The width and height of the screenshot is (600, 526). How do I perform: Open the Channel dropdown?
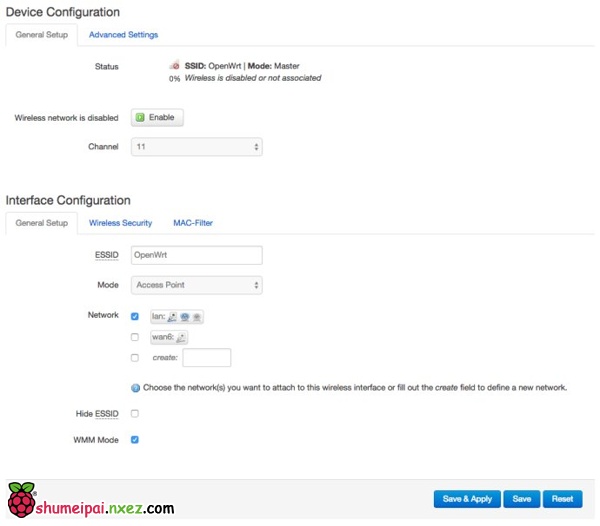[x=197, y=147]
